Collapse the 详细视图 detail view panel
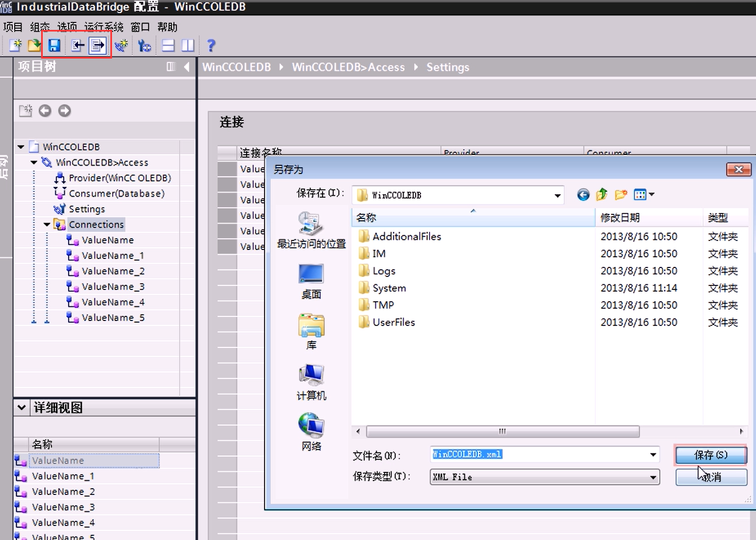 click(21, 407)
